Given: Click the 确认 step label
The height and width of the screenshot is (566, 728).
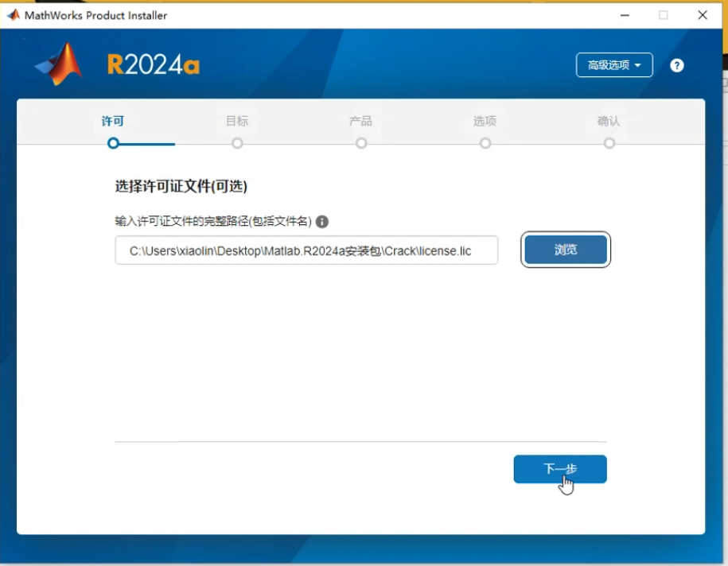Looking at the screenshot, I should pyautogui.click(x=609, y=121).
